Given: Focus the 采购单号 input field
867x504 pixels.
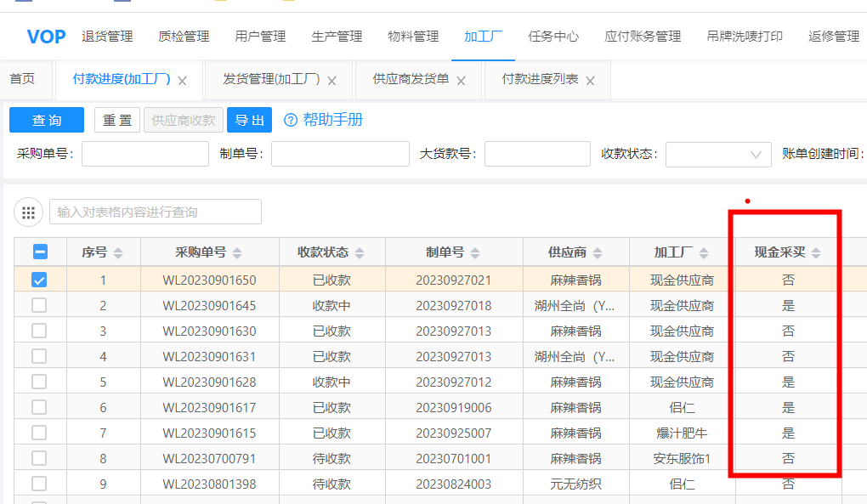Looking at the screenshot, I should [x=144, y=155].
